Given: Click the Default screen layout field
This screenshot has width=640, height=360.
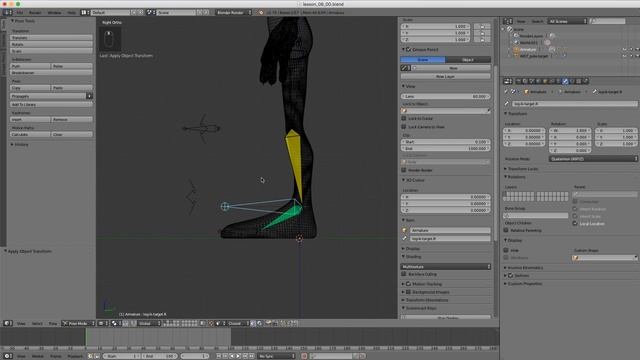Looking at the screenshot, I should [110, 13].
